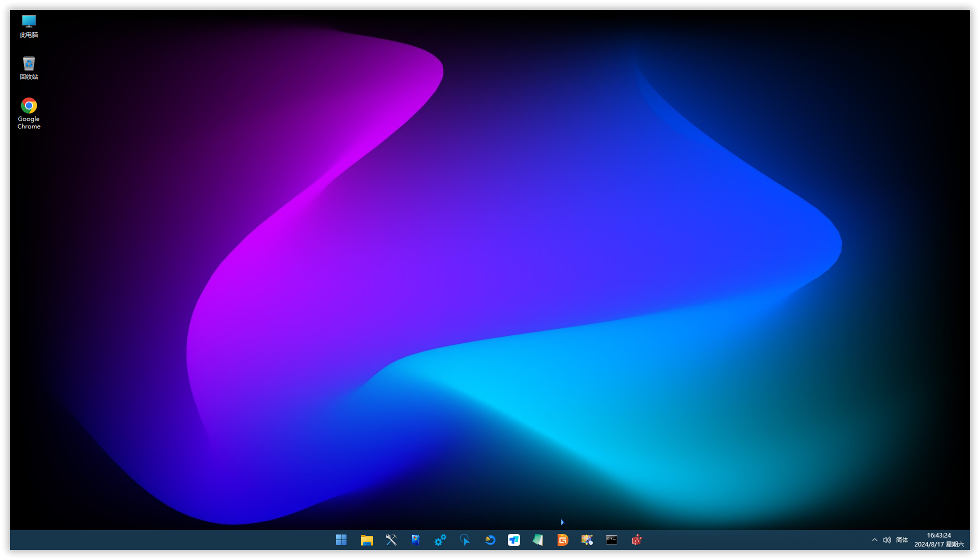
Task: Open the command prompt from the taskbar
Action: coord(611,540)
